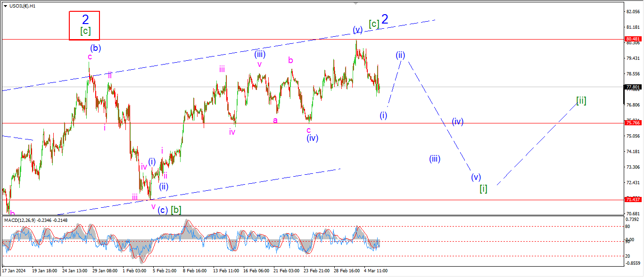
Task: Click the 82.056 price scale value
Action: [x=633, y=11]
